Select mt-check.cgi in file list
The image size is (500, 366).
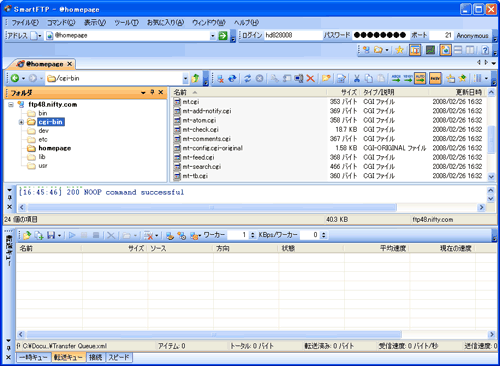[x=200, y=129]
